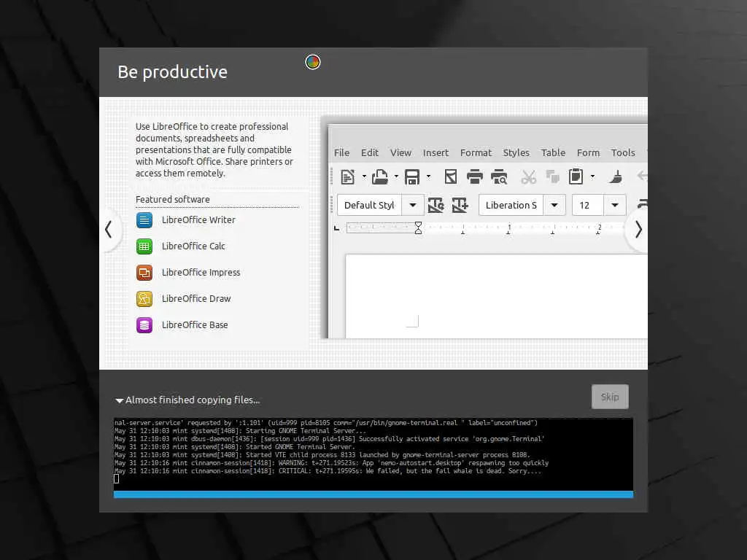The height and width of the screenshot is (560, 747).
Task: Open the Edit menu
Action: click(370, 153)
